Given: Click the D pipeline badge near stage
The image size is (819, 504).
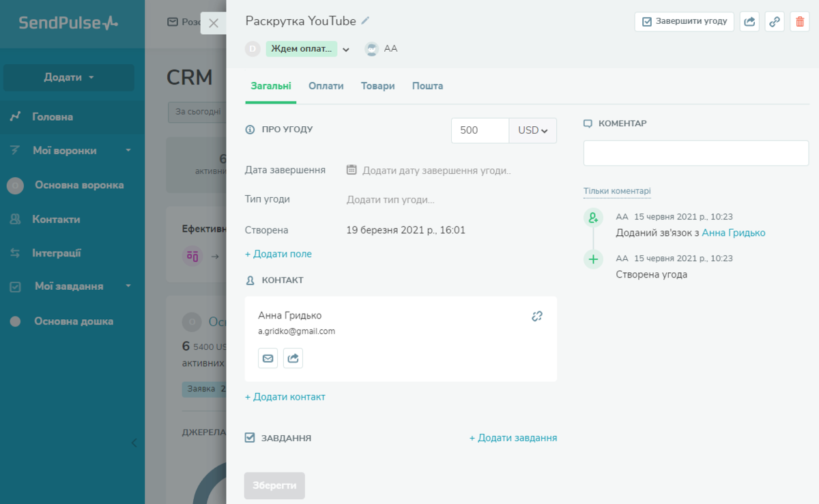Looking at the screenshot, I should 253,49.
